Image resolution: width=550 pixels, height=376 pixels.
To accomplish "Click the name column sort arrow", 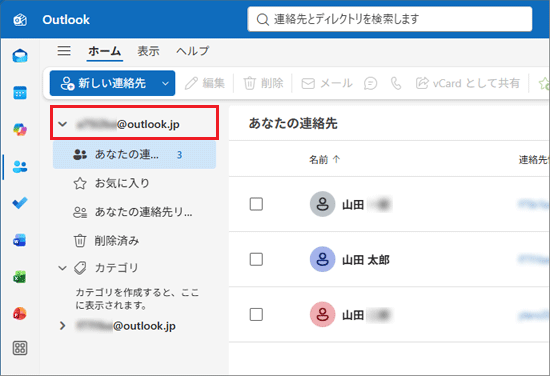I will 336,160.
